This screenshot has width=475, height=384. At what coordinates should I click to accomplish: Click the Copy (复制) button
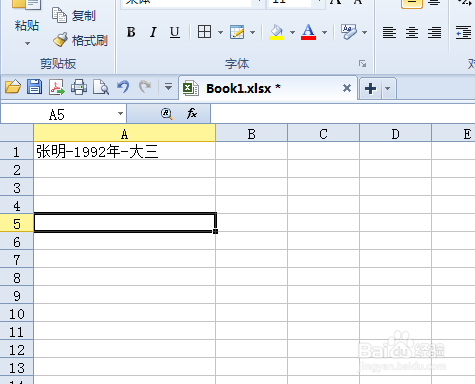(74, 15)
